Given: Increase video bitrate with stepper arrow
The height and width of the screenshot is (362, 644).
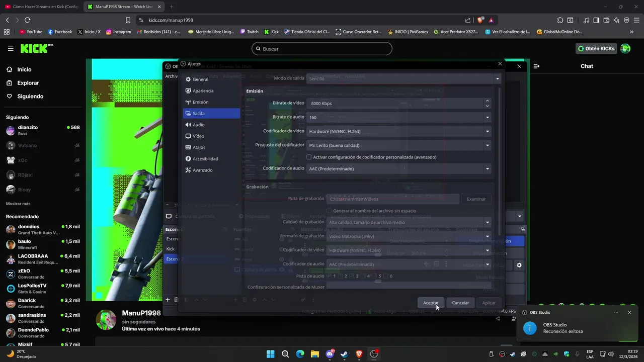Looking at the screenshot, I should (487, 101).
